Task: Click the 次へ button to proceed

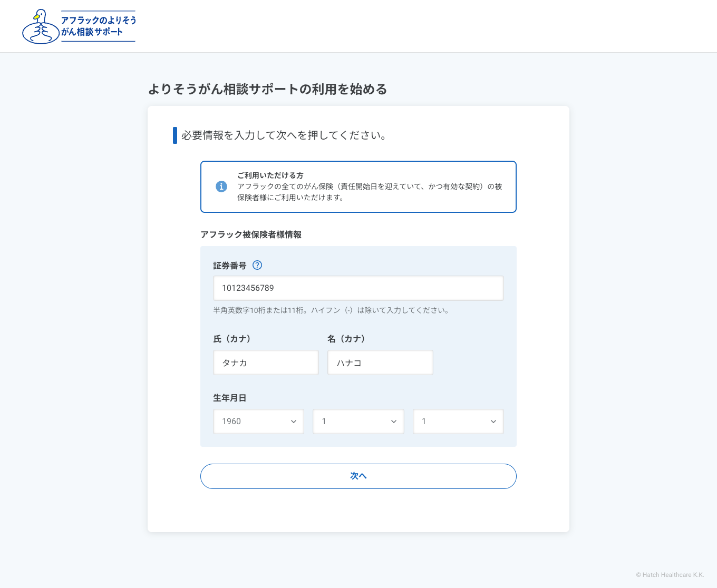Action: point(358,476)
